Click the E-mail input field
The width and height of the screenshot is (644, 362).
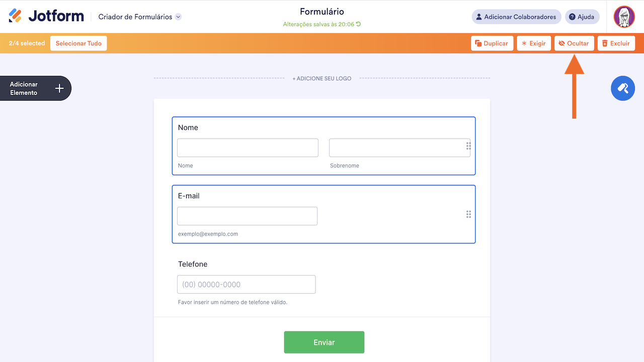click(x=247, y=216)
